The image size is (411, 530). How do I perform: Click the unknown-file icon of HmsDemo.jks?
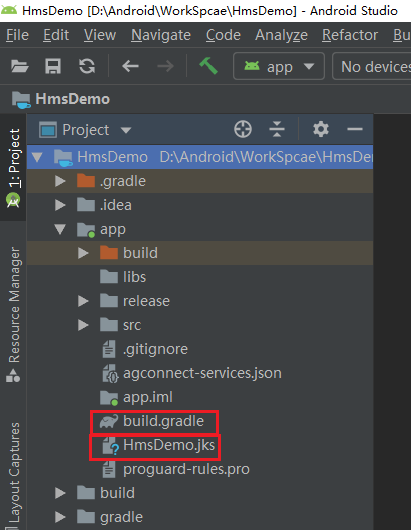(110, 445)
